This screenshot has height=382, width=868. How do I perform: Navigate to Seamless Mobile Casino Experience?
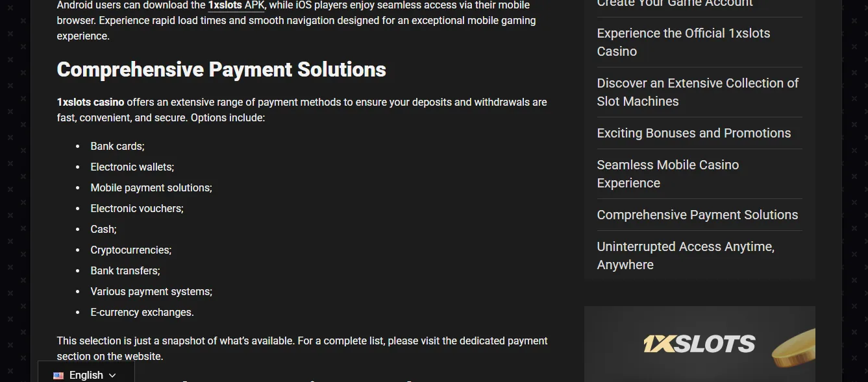pos(668,174)
